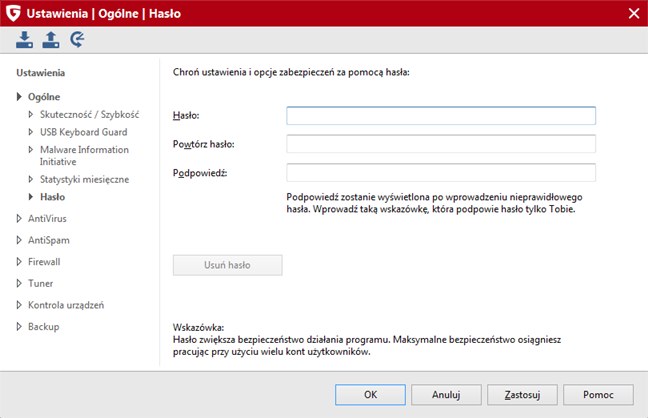
Task: Expand the AntiSpam section arrow
Action: click(x=19, y=240)
